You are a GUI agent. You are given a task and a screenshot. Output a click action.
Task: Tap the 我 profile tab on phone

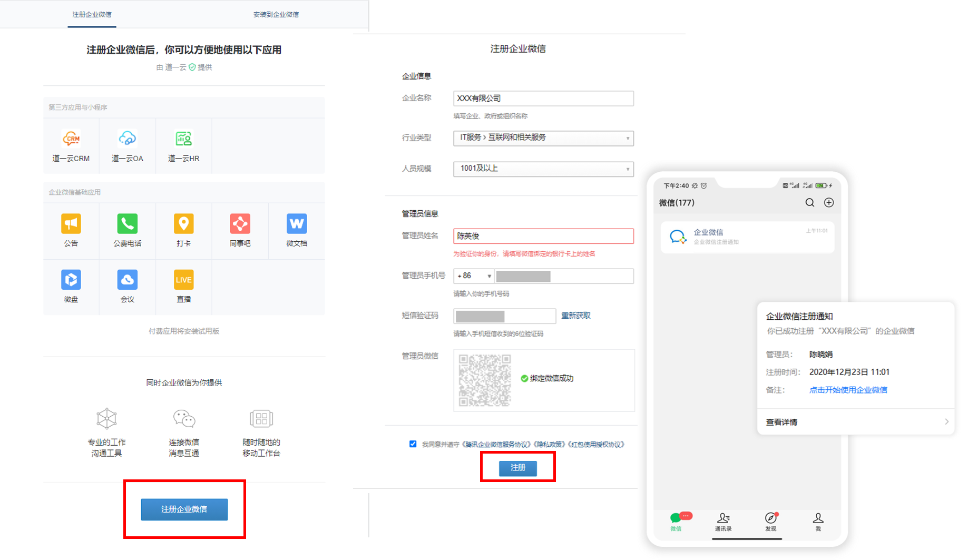[818, 522]
